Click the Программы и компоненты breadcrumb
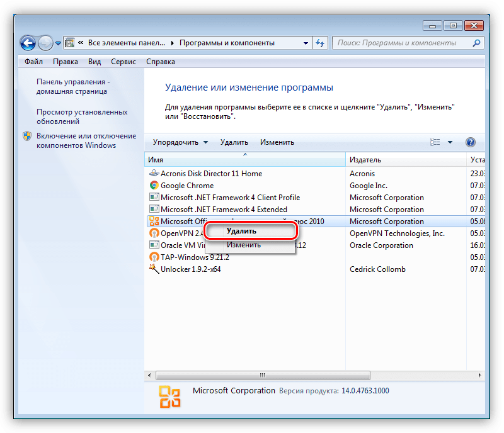The width and height of the screenshot is (504, 433). point(227,43)
